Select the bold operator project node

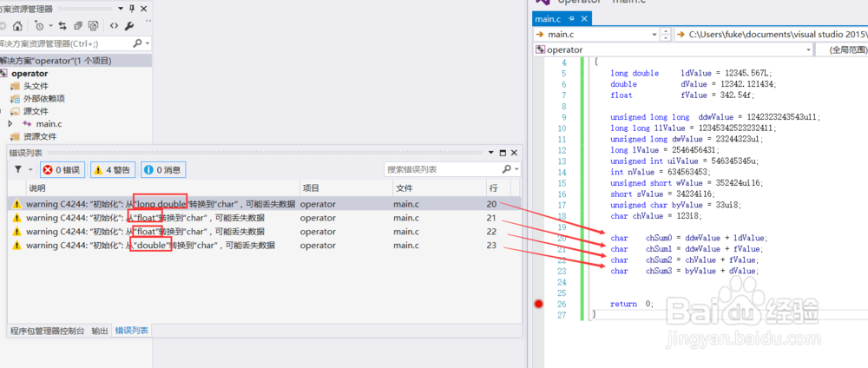pos(30,74)
